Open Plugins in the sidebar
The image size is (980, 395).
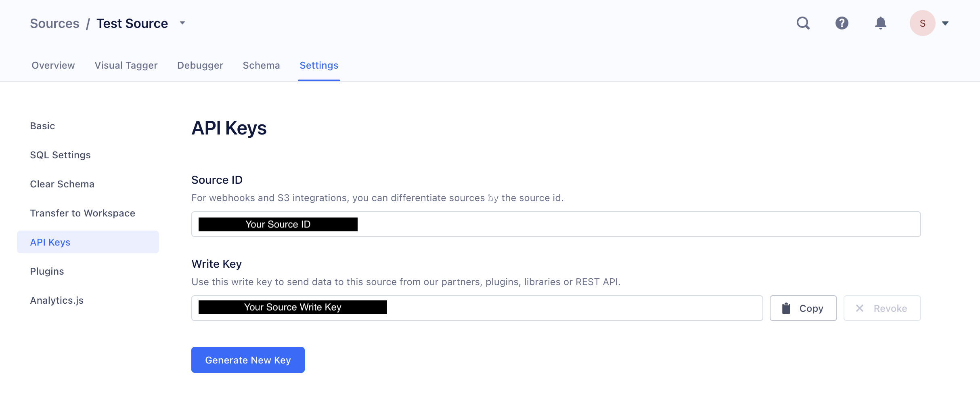click(47, 271)
